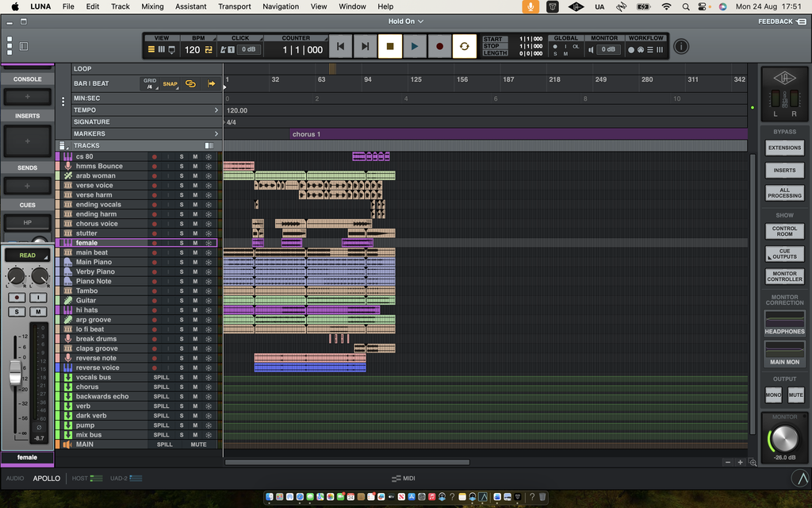Record-arm the verse voice track
The width and height of the screenshot is (812, 508).
pos(155,185)
